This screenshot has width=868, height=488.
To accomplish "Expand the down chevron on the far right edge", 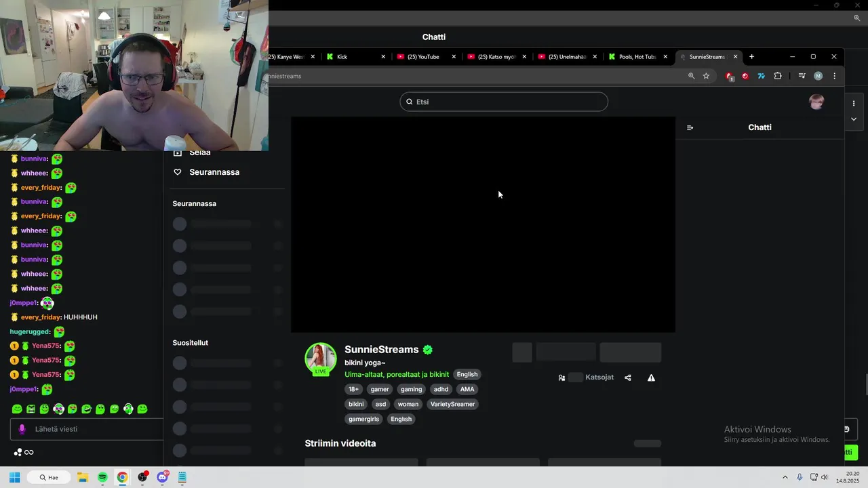I will click(854, 119).
